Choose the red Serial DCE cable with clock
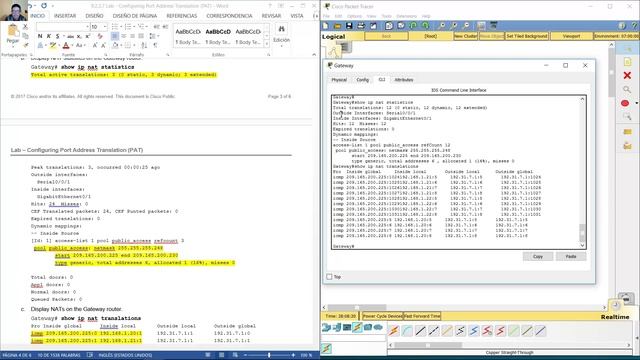 (x=487, y=330)
